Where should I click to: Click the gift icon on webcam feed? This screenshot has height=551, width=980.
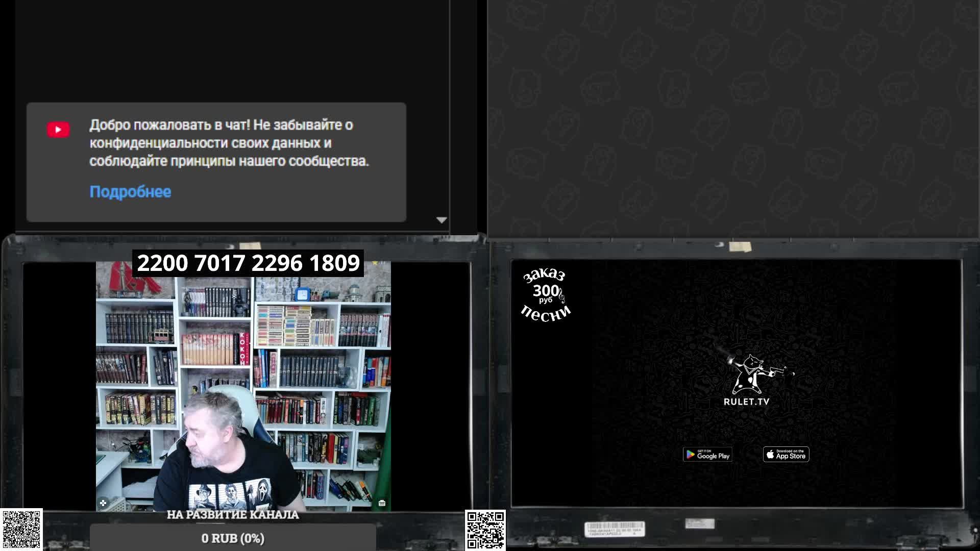click(x=382, y=503)
